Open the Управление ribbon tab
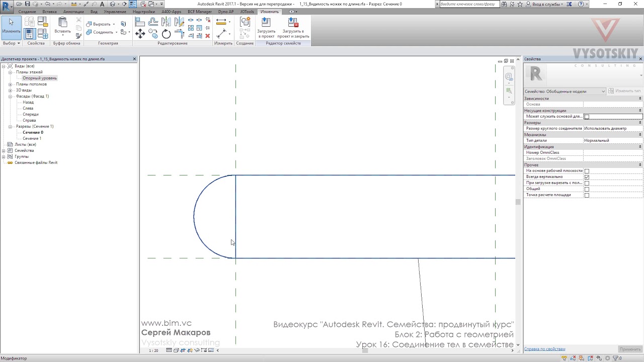 [x=115, y=12]
